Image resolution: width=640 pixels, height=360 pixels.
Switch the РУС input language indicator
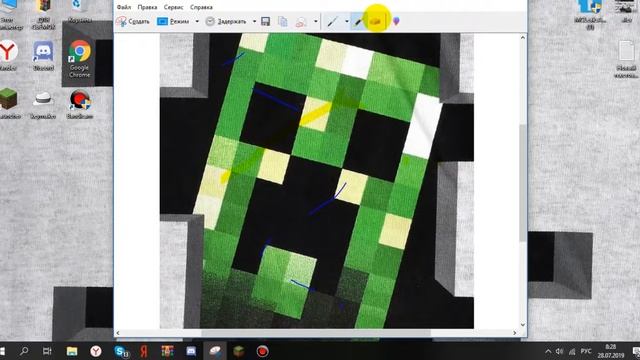[586, 351]
